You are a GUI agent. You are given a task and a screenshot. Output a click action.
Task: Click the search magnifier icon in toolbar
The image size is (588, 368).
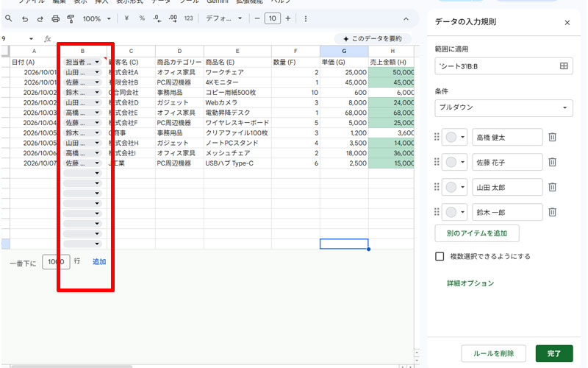(x=8, y=18)
